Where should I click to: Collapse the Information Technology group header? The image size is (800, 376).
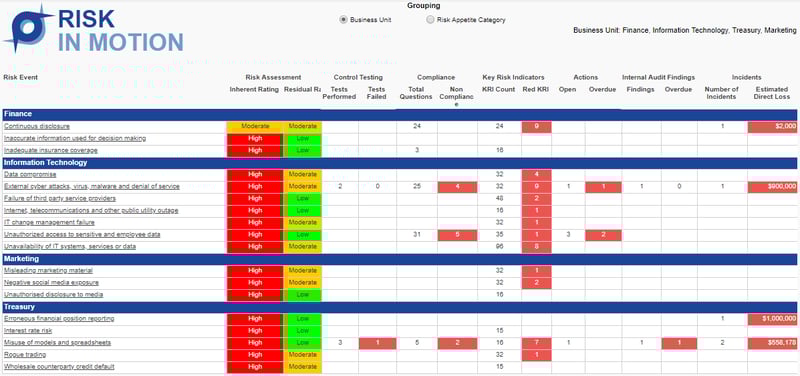(x=400, y=163)
